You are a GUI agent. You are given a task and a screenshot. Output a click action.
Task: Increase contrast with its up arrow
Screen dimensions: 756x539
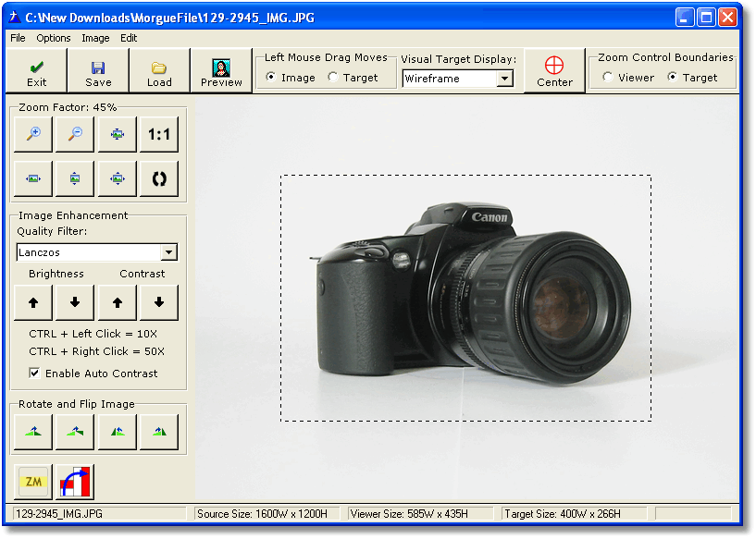[x=118, y=302]
